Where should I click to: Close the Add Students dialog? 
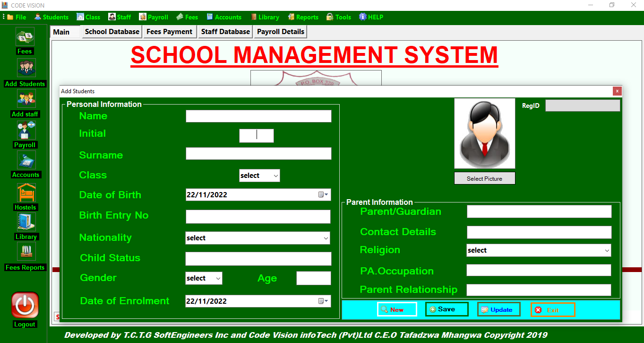click(x=617, y=91)
